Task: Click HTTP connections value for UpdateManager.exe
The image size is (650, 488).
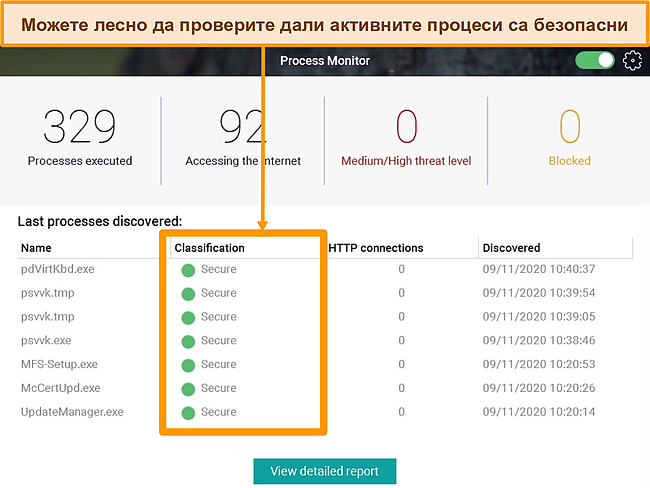Action: (x=401, y=412)
